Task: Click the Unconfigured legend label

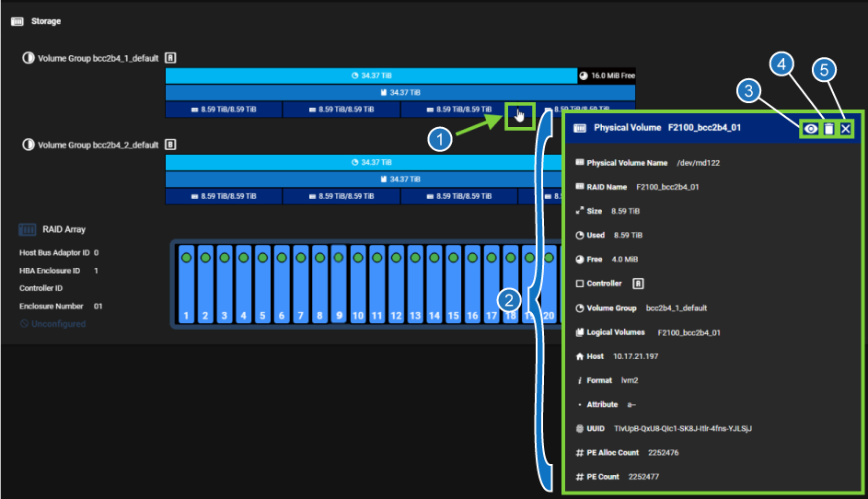Action: [x=58, y=324]
